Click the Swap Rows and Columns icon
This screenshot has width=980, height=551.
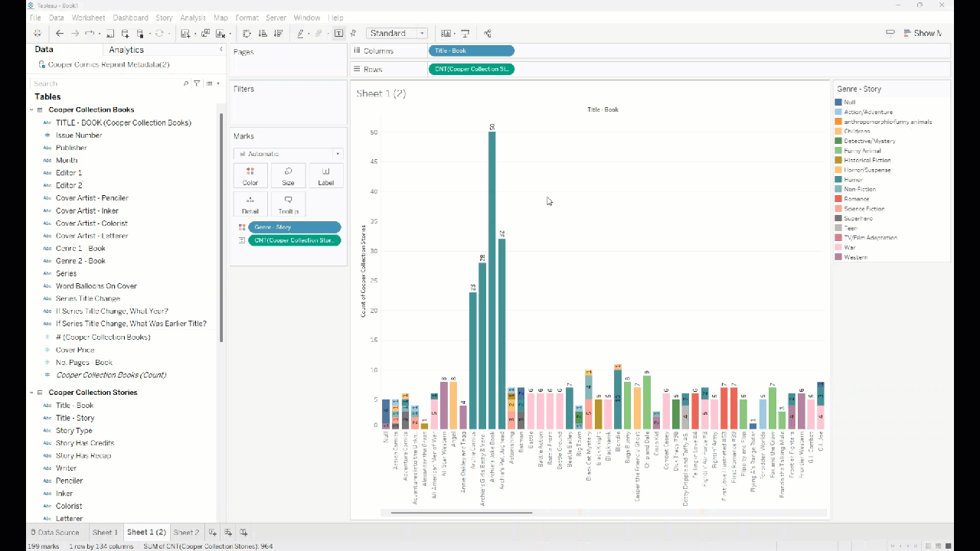[247, 34]
